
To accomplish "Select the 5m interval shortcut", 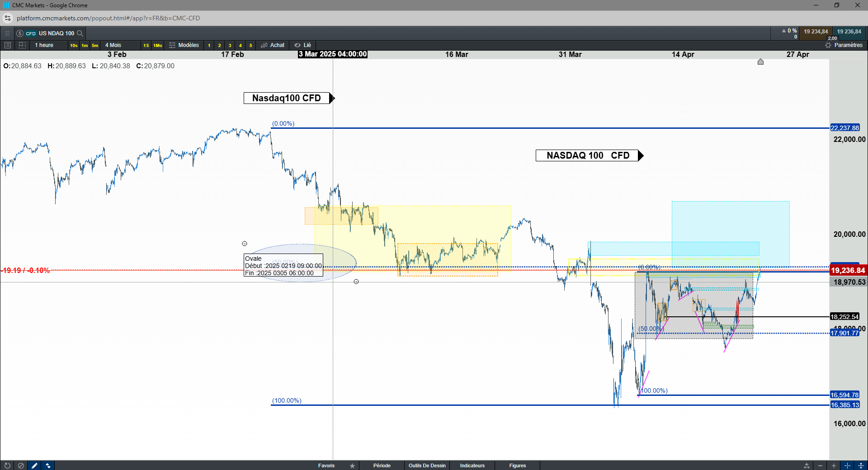I will pyautogui.click(x=95, y=45).
